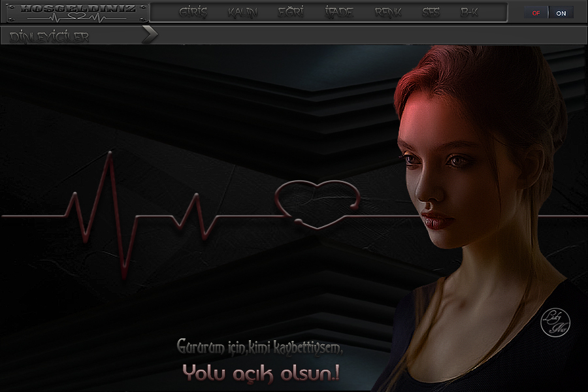Open the GİRİŞ menu item
Image resolution: width=588 pixels, height=392 pixels.
(193, 12)
